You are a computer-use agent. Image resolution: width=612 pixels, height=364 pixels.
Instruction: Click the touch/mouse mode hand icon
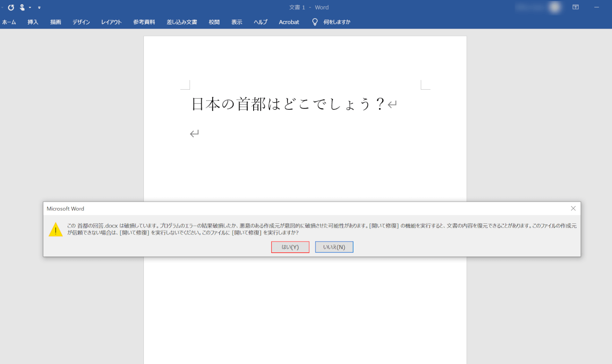click(x=22, y=7)
